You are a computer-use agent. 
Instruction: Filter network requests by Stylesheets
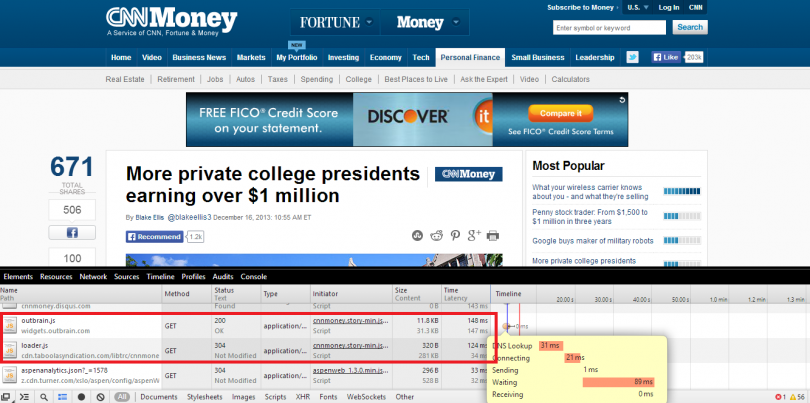tap(204, 397)
